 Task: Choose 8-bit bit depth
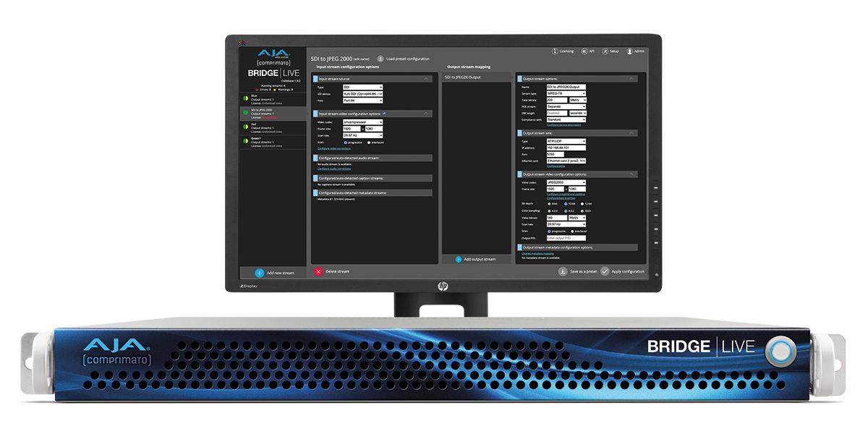(x=549, y=204)
